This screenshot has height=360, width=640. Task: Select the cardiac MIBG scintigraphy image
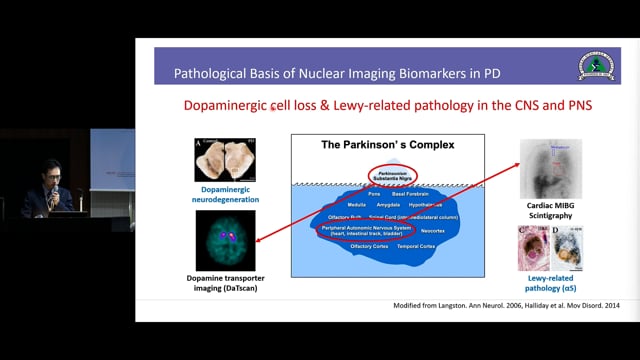coord(551,169)
